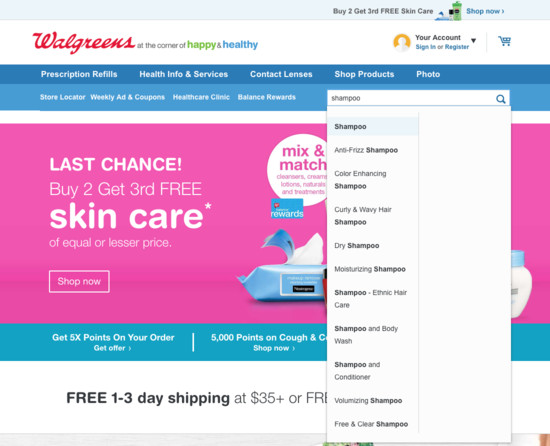Click Shop now in top promo bar
Image resolution: width=550 pixels, height=446 pixels.
[485, 11]
